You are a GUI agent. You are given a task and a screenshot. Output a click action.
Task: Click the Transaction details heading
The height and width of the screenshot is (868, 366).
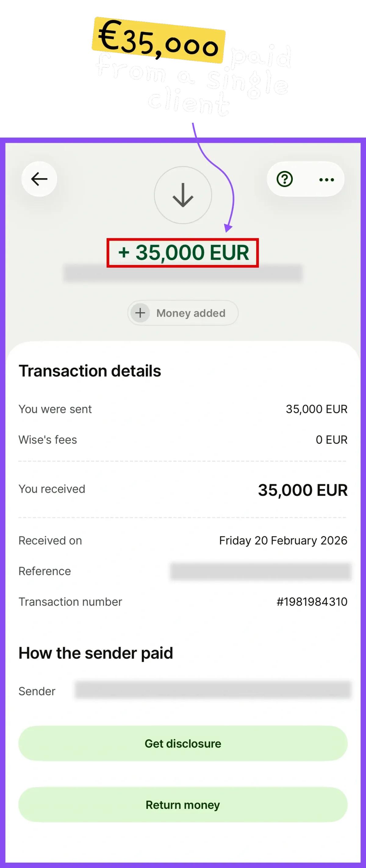pyautogui.click(x=90, y=371)
